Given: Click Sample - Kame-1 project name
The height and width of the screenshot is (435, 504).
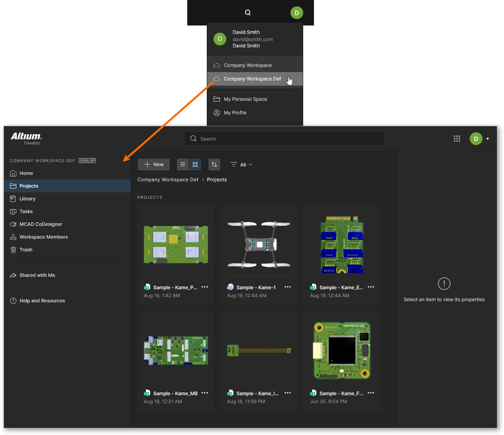Looking at the screenshot, I should tap(256, 288).
